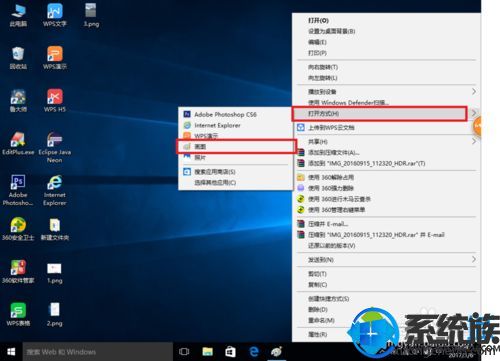Select the 3.png file on the desktop
Image resolution: width=500 pixels, height=361 pixels.
pyautogui.click(x=91, y=15)
